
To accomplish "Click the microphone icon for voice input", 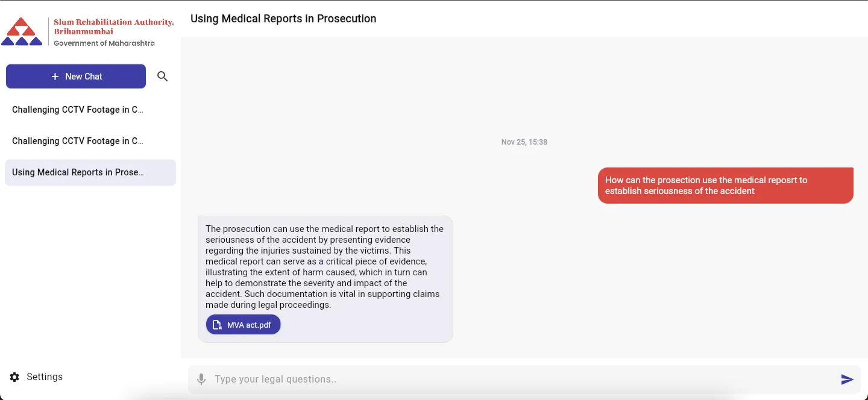I will click(201, 379).
